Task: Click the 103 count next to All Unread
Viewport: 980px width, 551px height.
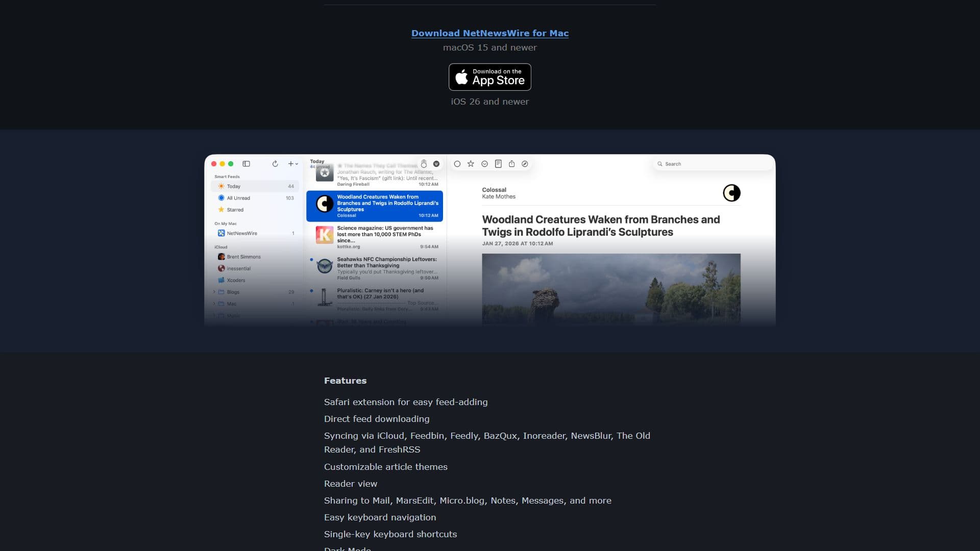Action: (x=290, y=198)
